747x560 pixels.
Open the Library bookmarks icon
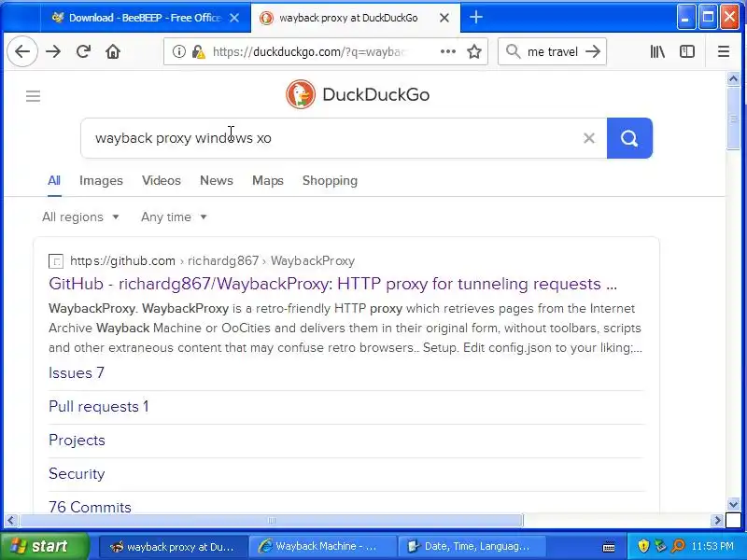click(x=657, y=51)
